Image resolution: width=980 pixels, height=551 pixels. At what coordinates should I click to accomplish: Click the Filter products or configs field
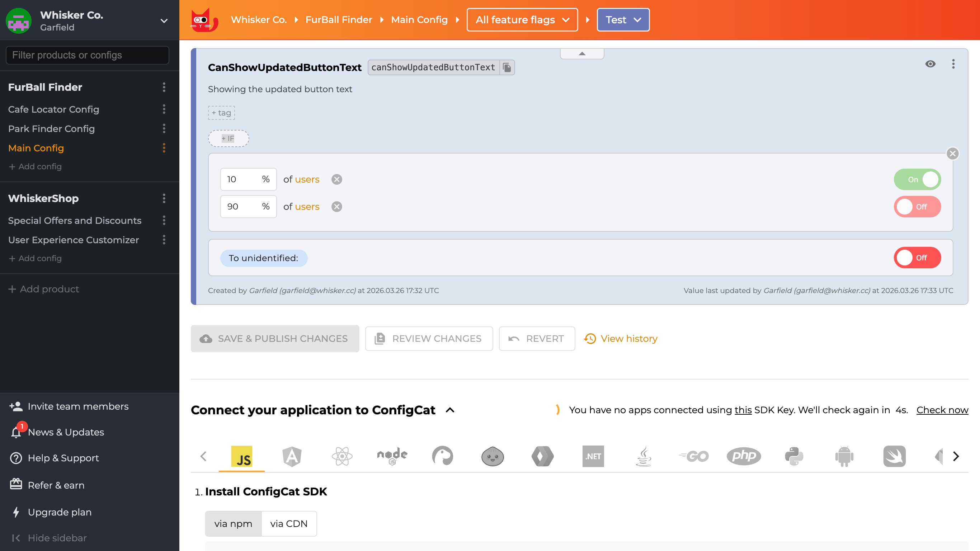(87, 55)
